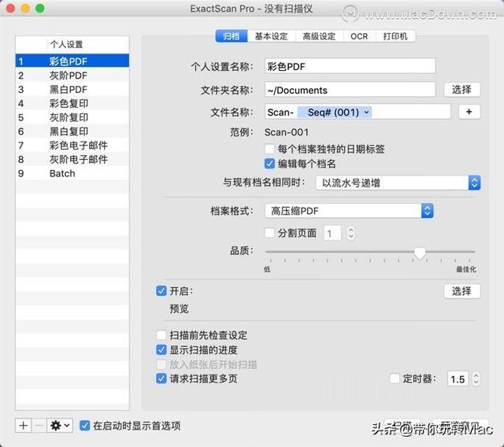Close the ExactScan Pro window
This screenshot has height=447, width=504.
pos(10,8)
